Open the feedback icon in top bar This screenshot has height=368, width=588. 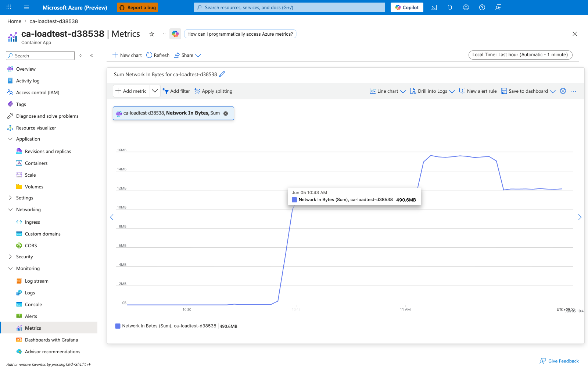tap(498, 7)
